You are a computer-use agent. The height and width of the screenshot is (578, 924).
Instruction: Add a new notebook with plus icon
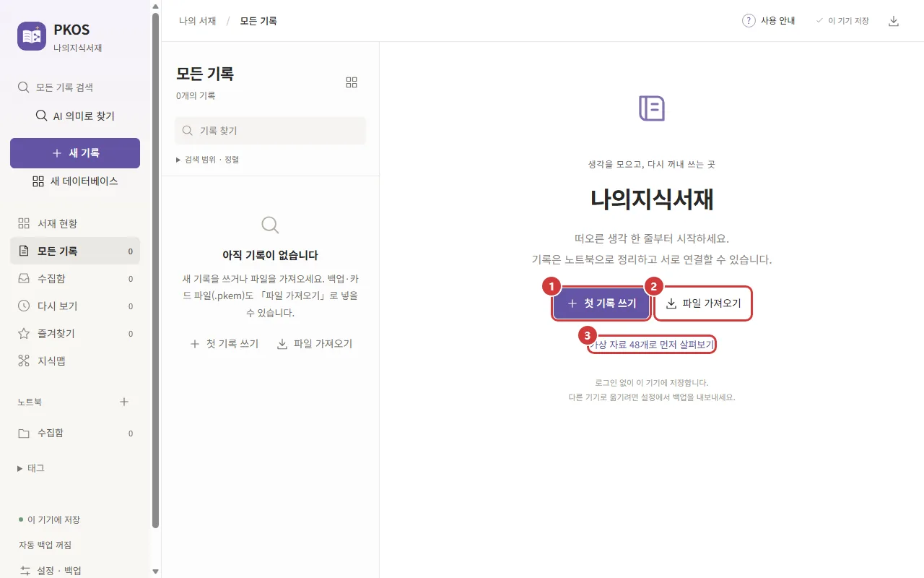pos(124,402)
